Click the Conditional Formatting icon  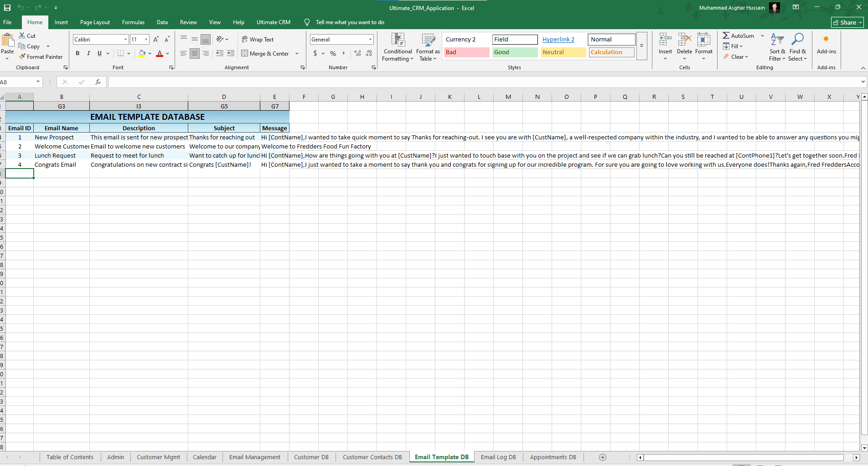[398, 40]
